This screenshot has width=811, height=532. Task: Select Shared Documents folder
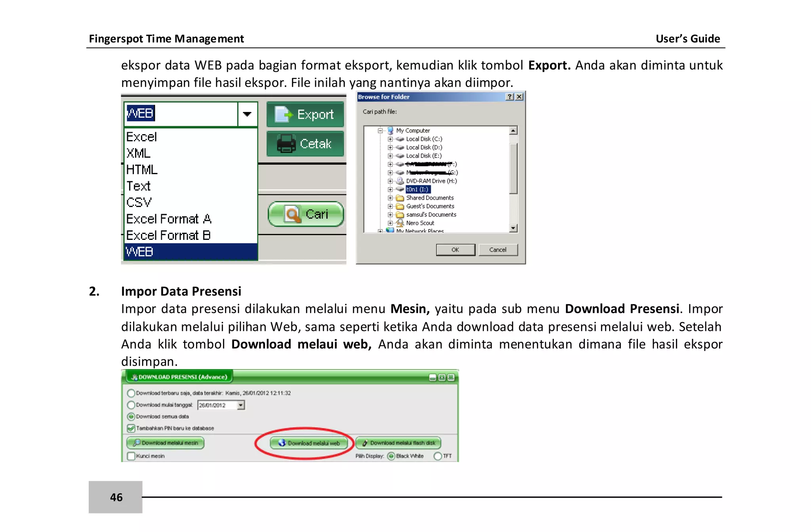tap(430, 198)
